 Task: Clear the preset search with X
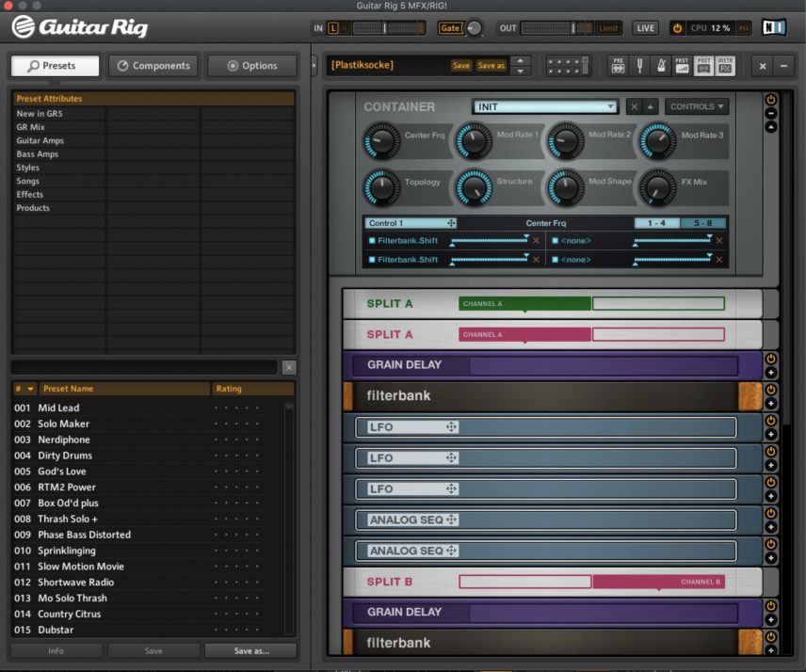point(289,367)
